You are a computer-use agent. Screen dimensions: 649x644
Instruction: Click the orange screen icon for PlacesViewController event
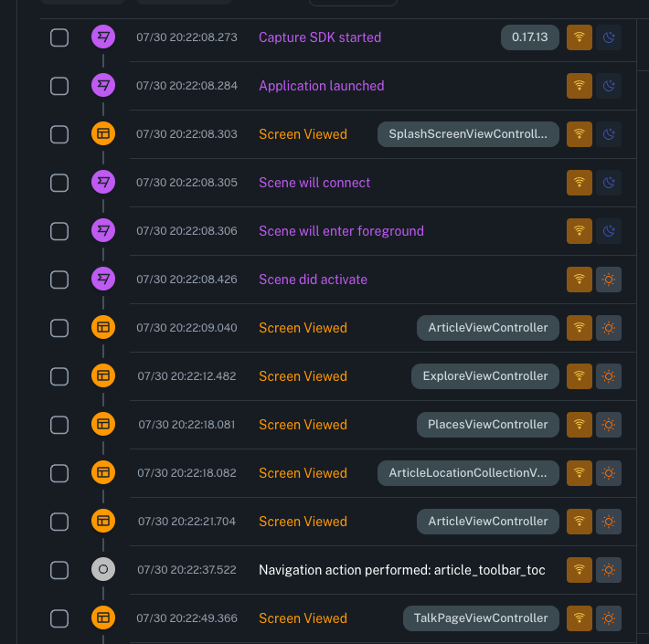103,425
